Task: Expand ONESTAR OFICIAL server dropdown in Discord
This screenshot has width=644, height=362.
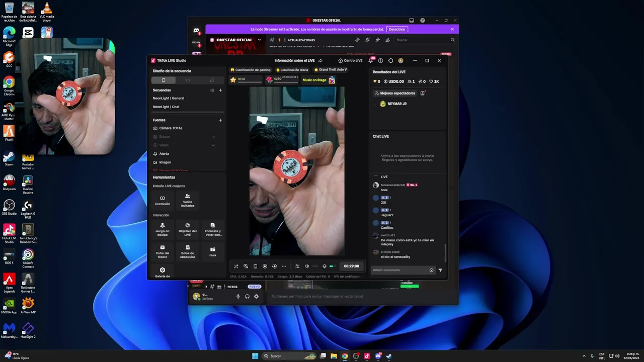Action: click(x=259, y=40)
